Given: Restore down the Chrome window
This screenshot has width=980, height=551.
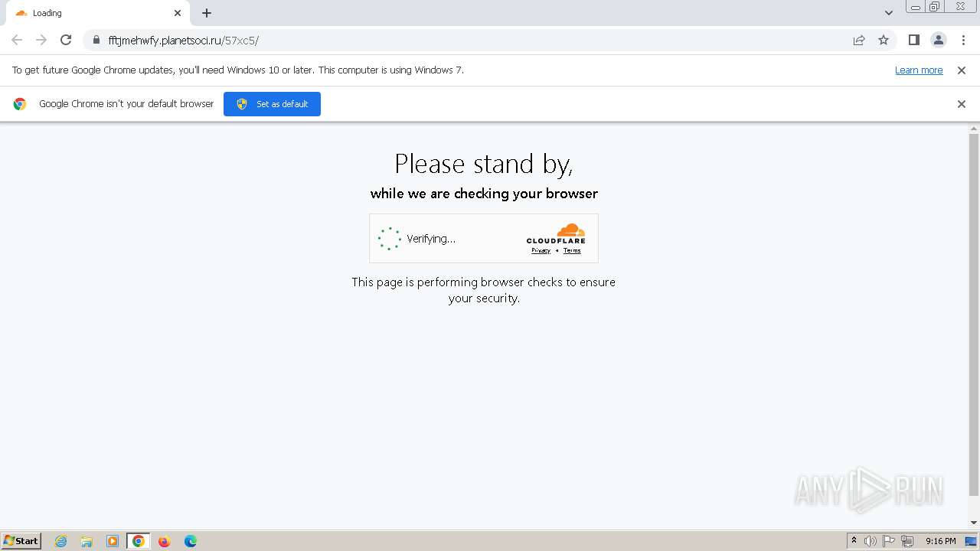Looking at the screenshot, I should (935, 7).
